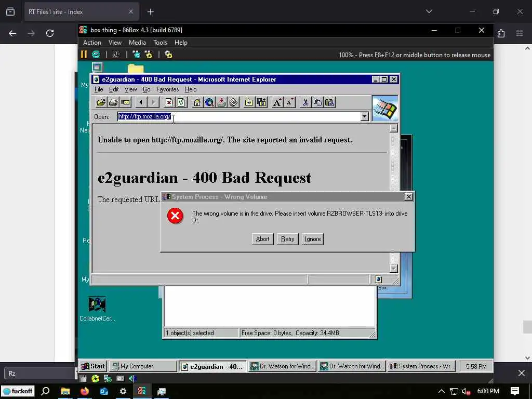Open the Edit menu in Internet Explorer
The width and height of the screenshot is (532, 399).
point(114,89)
